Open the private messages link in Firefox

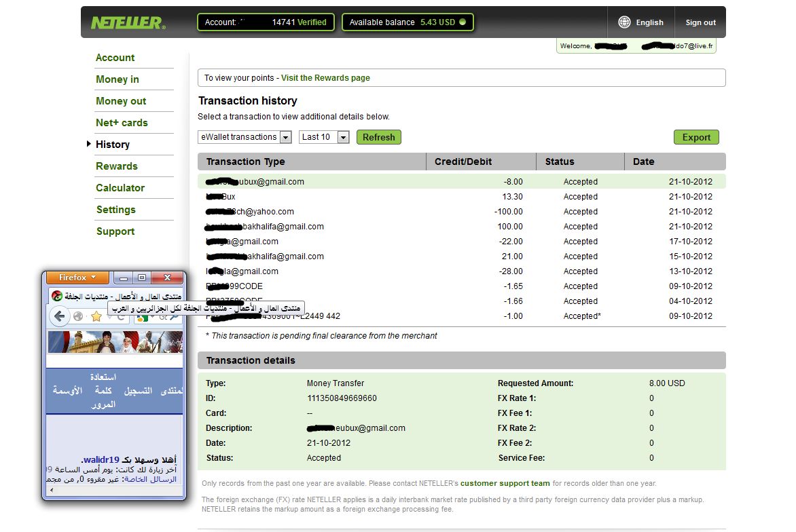pyautogui.click(x=151, y=479)
